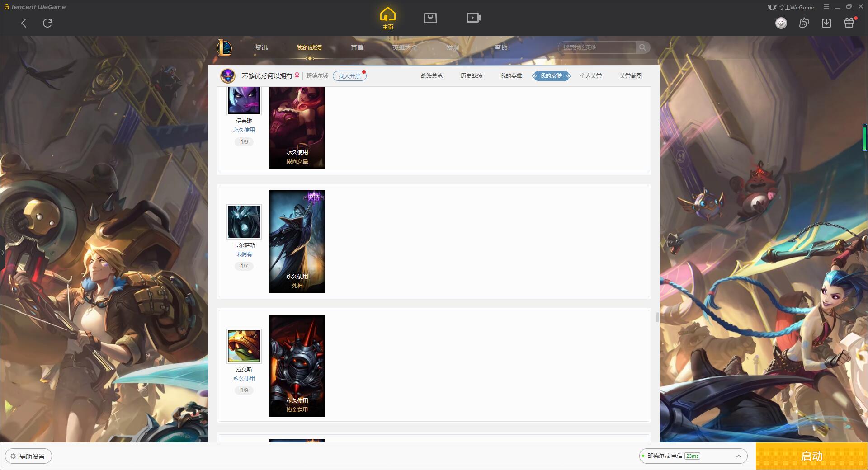Image resolution: width=868 pixels, height=470 pixels.
Task: Click the green right-edge scroll indicator
Action: tap(865, 137)
